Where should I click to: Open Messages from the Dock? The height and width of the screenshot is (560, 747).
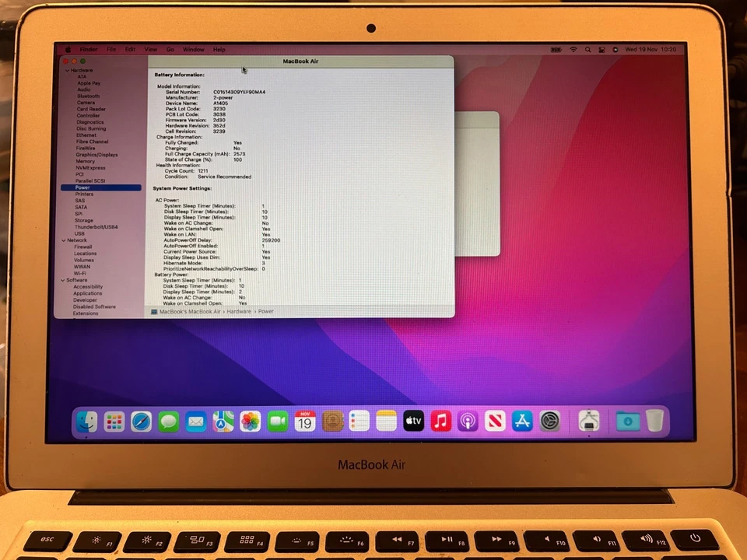tap(168, 421)
